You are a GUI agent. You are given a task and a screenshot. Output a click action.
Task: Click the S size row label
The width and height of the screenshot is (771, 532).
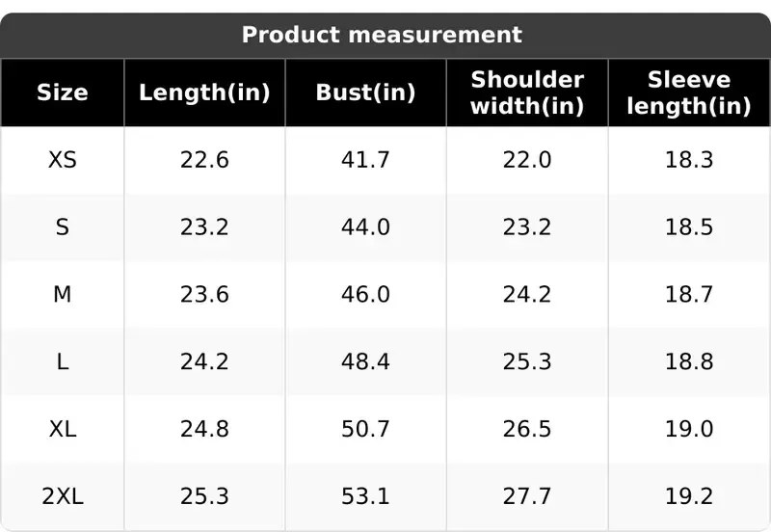(x=63, y=227)
